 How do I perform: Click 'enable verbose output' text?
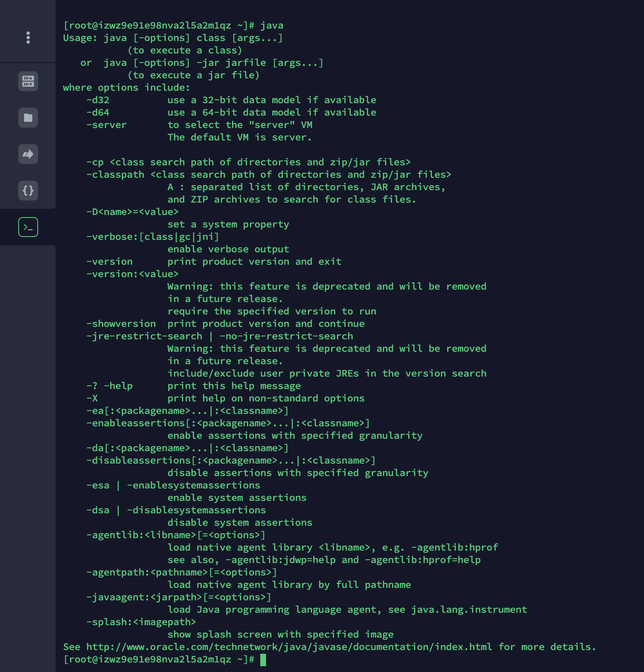point(228,249)
